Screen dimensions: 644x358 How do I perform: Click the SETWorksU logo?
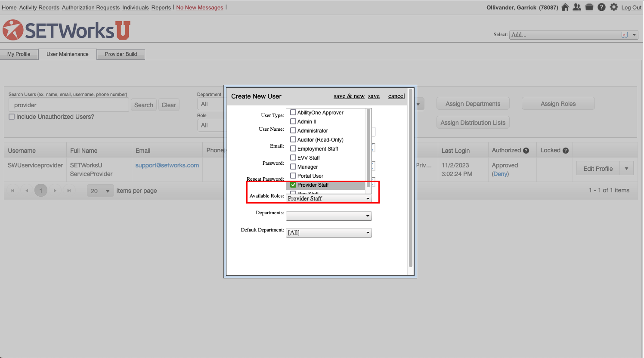(x=66, y=30)
